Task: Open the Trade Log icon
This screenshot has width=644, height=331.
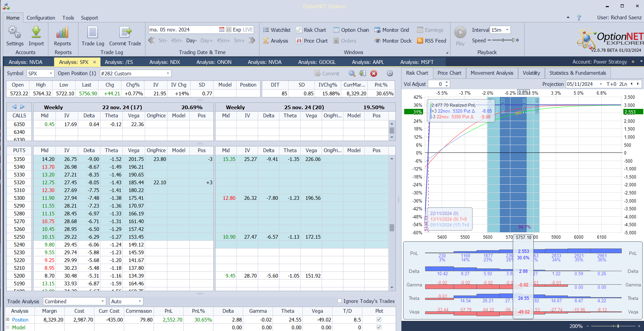Action: tap(93, 33)
